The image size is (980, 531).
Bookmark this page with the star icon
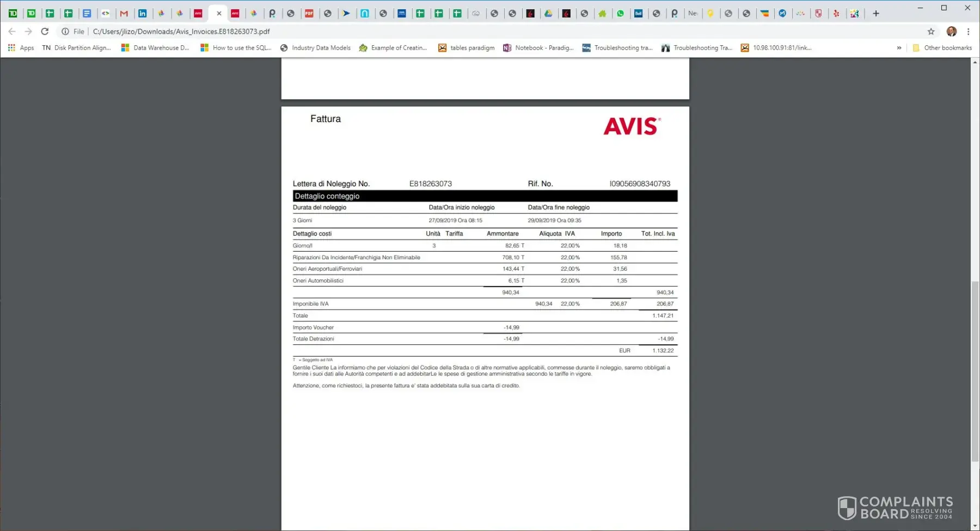[x=931, y=32]
